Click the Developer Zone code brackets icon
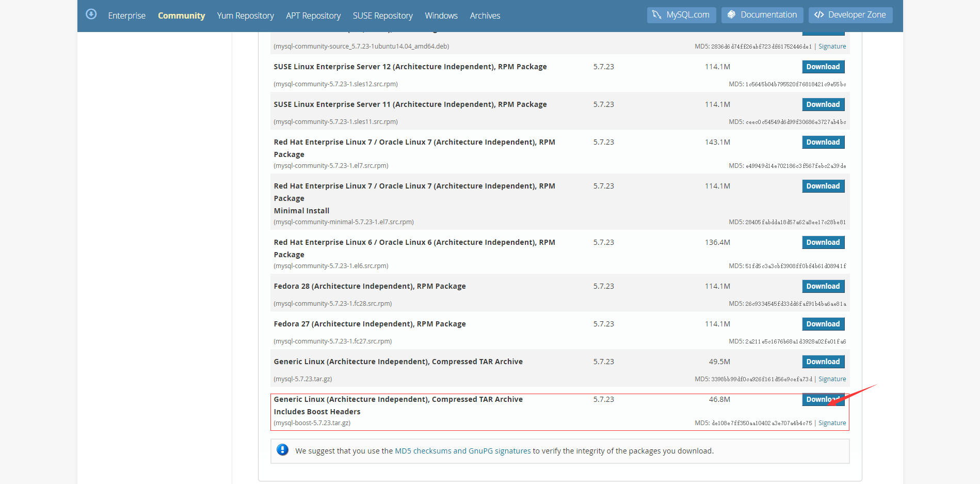This screenshot has height=484, width=980. coord(818,15)
